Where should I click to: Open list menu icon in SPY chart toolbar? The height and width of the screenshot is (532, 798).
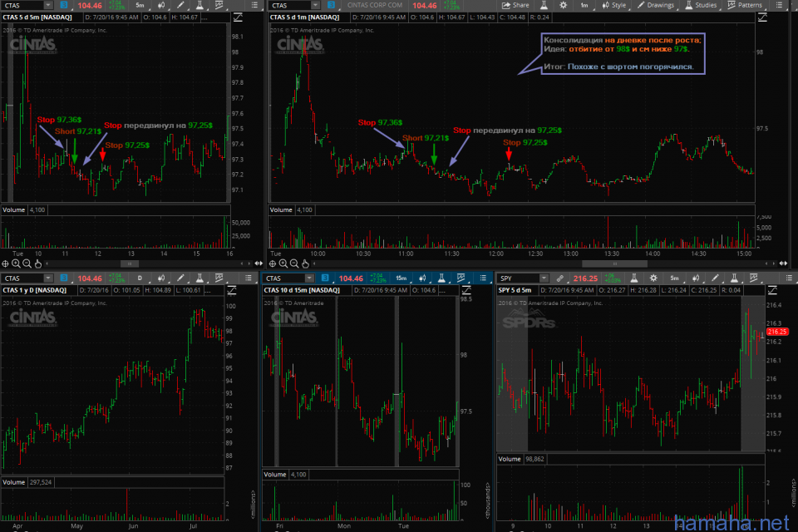(789, 278)
